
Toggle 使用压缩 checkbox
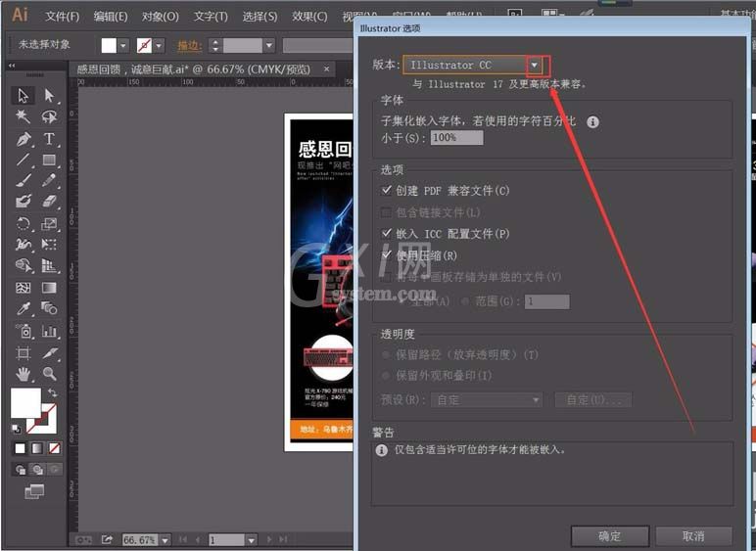click(386, 254)
